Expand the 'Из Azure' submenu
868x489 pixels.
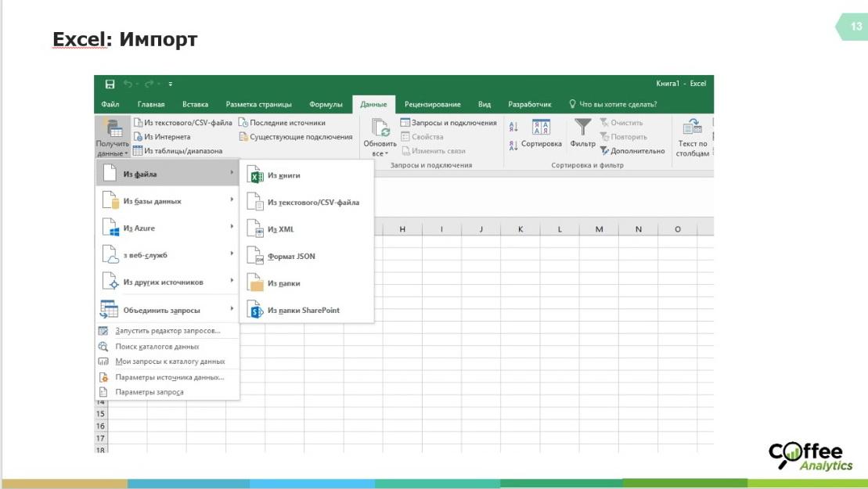[166, 228]
